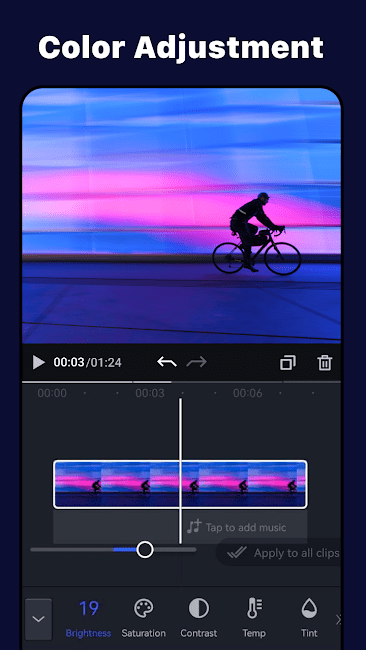This screenshot has height=650, width=366.
Task: Select the Brightness adjustment tab
Action: [88, 618]
